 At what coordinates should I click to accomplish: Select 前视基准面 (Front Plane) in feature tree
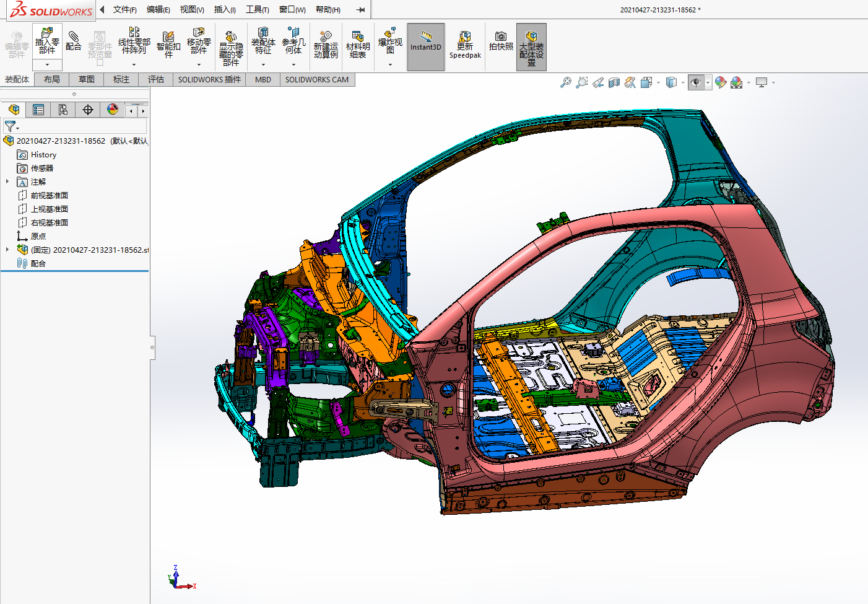[49, 195]
